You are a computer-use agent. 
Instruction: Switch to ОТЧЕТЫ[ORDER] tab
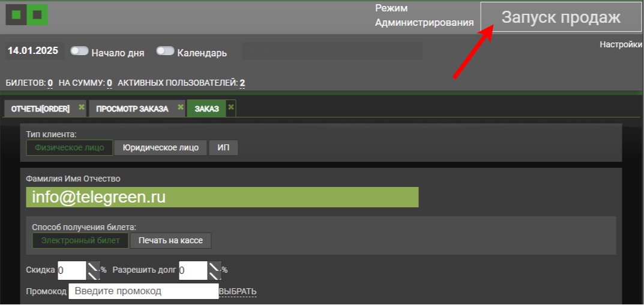point(41,109)
